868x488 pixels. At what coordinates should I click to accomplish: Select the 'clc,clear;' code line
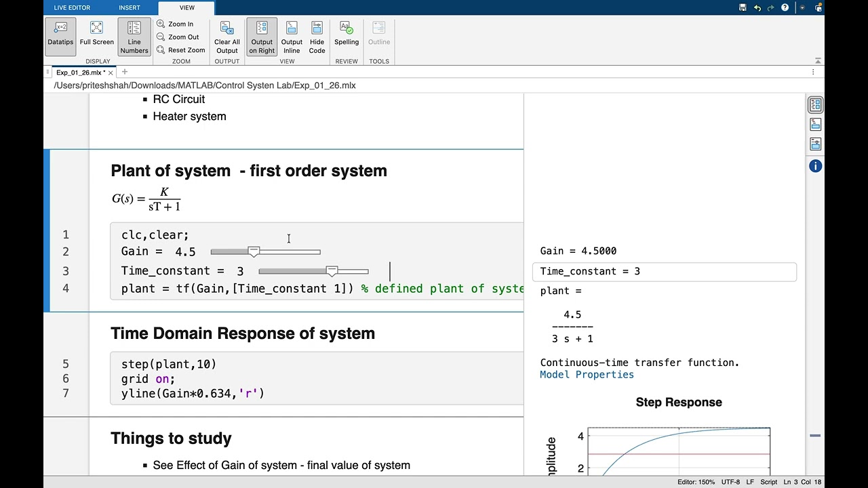tap(155, 235)
